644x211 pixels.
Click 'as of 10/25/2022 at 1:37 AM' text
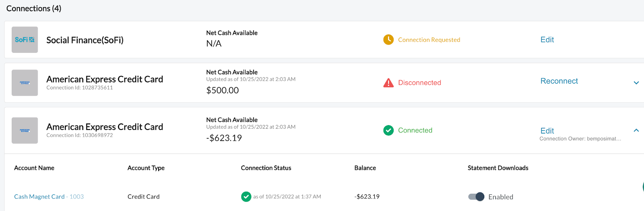coord(287,196)
